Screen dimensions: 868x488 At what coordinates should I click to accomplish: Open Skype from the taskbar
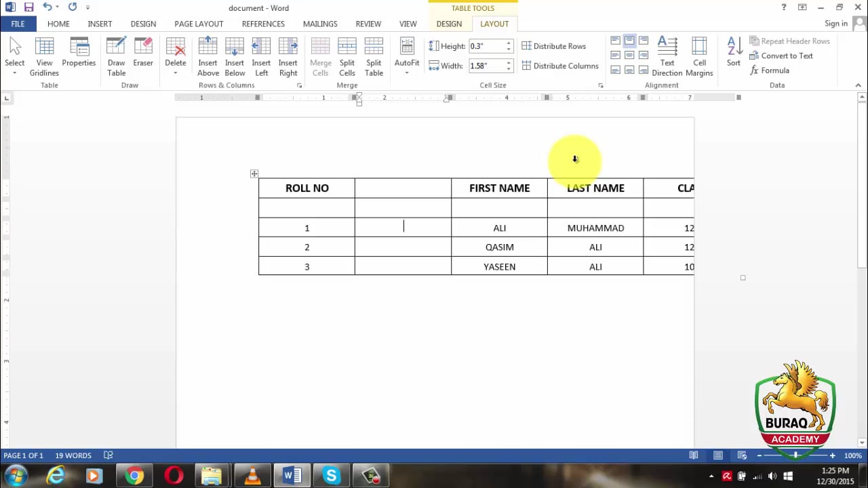[332, 476]
